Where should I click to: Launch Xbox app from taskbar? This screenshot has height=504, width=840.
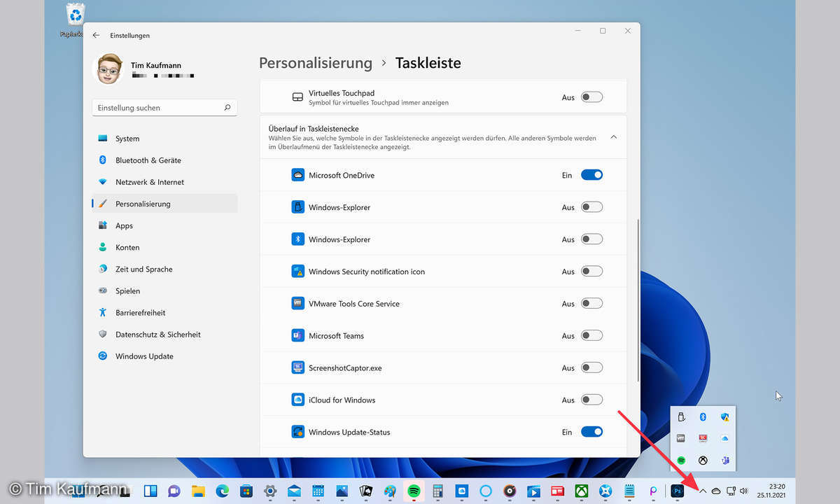582,491
